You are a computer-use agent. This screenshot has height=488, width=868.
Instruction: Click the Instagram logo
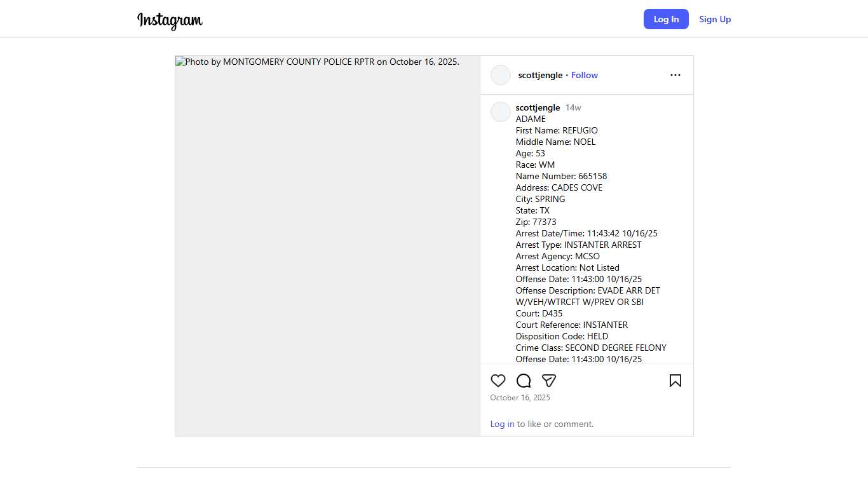point(170,20)
